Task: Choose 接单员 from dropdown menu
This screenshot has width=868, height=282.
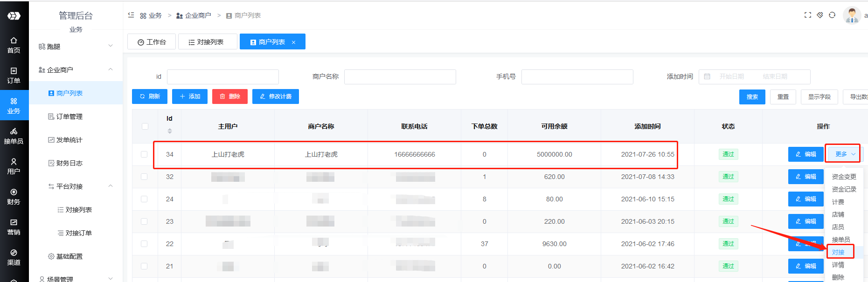Action: click(x=844, y=240)
